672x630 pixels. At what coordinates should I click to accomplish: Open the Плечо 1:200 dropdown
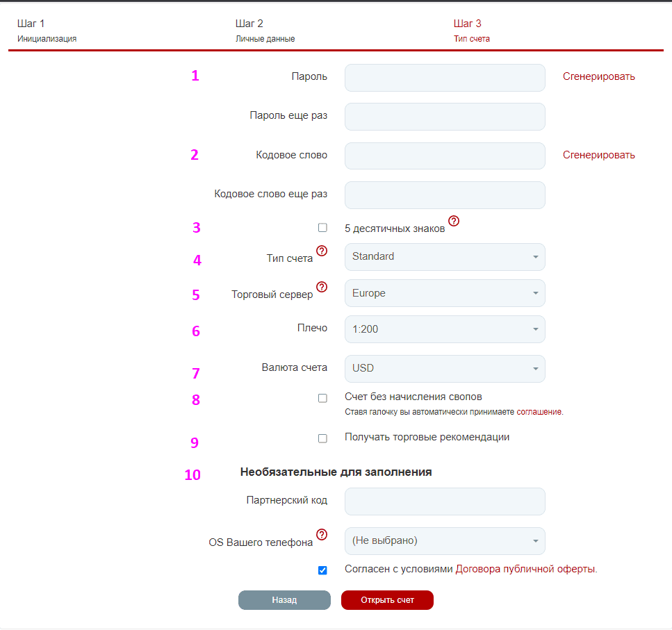click(x=445, y=329)
